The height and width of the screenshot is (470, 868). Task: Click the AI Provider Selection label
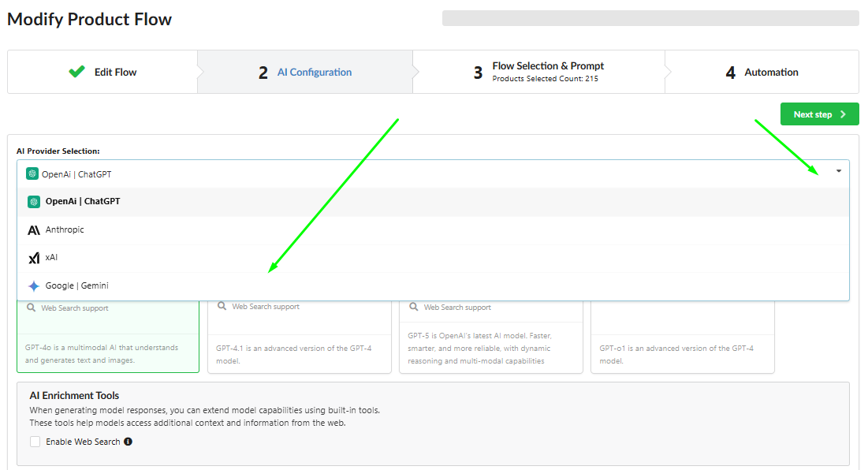click(58, 151)
